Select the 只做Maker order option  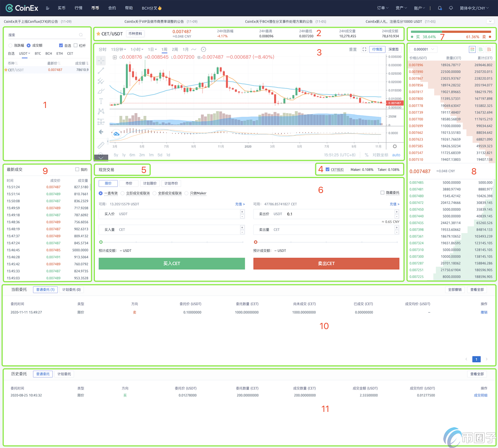click(186, 193)
